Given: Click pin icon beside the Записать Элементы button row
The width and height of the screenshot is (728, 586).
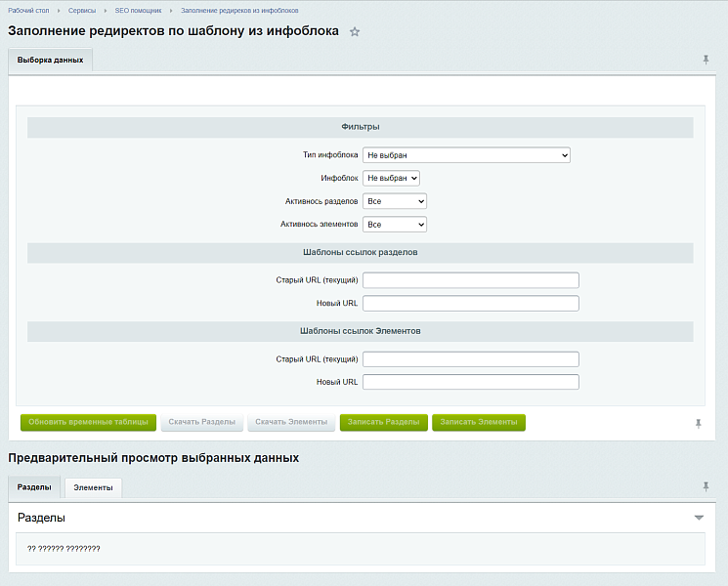Looking at the screenshot, I should [x=698, y=423].
